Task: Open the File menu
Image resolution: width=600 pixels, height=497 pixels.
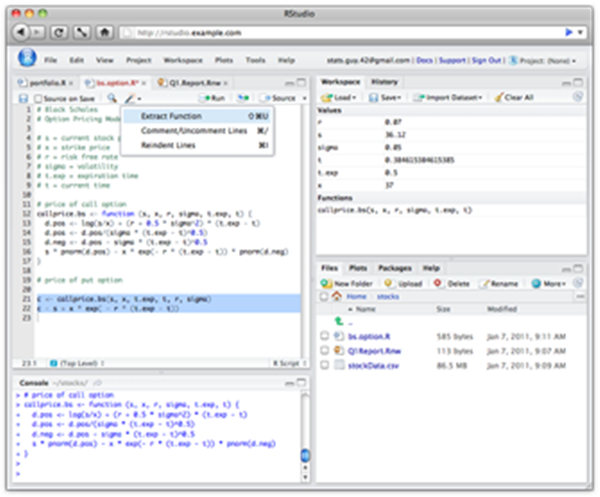Action: tap(50, 60)
